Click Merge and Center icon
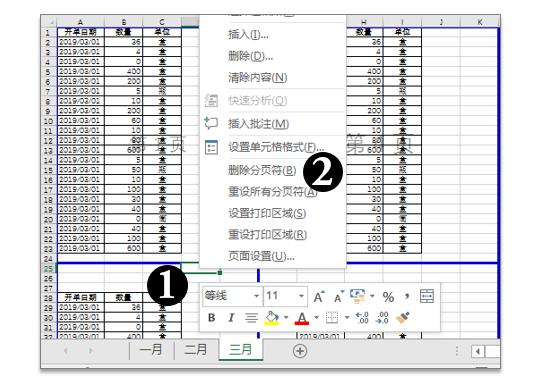 (427, 296)
